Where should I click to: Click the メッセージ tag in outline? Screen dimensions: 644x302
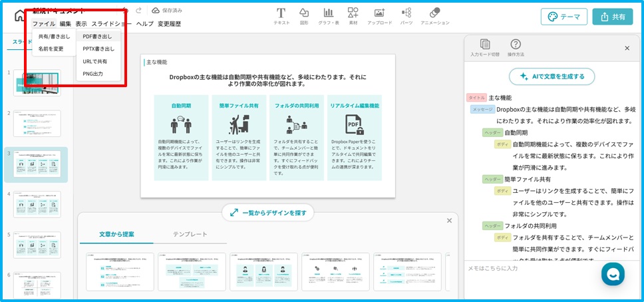482,109
